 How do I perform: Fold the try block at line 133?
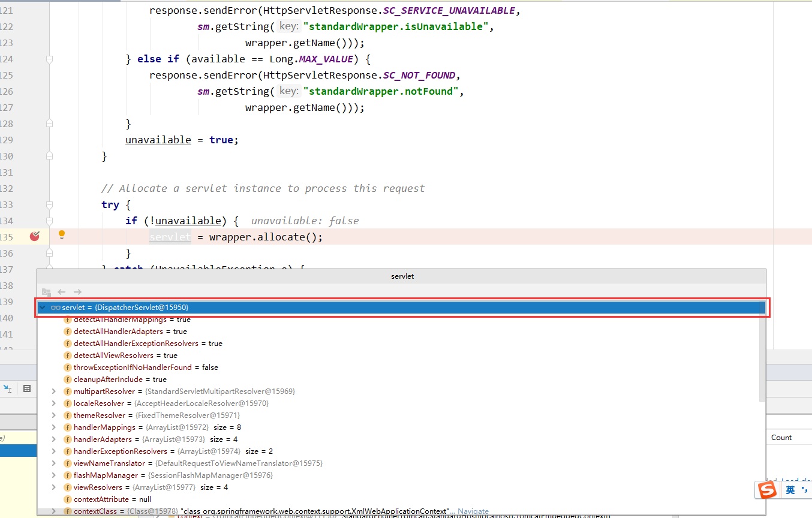50,204
